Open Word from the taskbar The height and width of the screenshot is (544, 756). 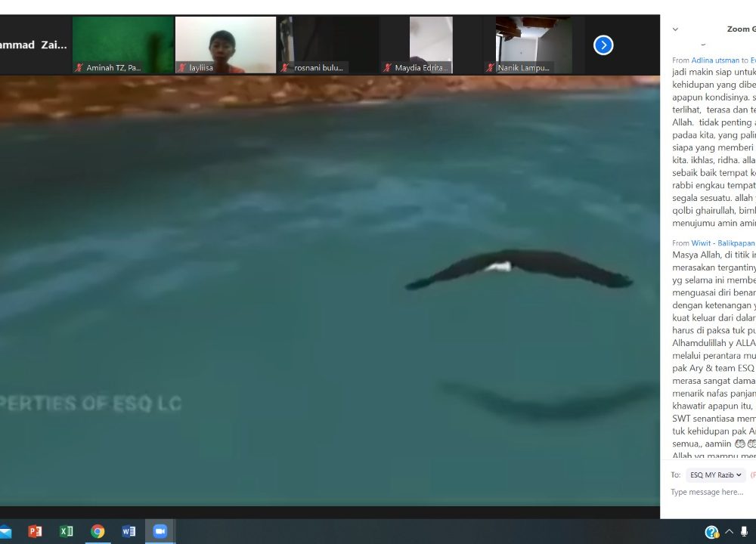[x=129, y=531]
